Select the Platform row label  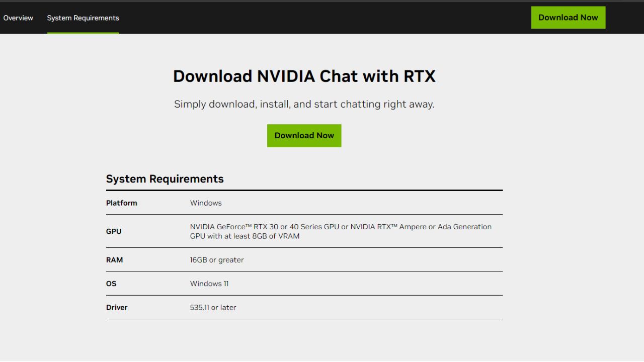click(121, 203)
